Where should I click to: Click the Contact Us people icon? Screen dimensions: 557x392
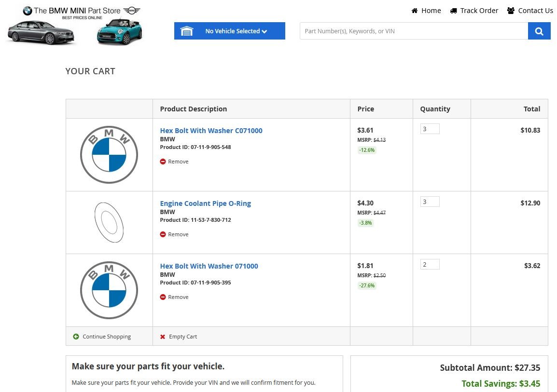tap(511, 11)
